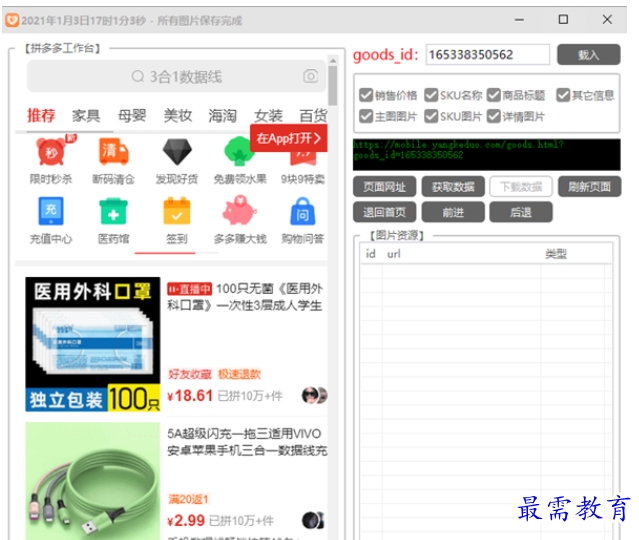The image size is (639, 540).
Task: Click buyer avatars beside ¥18.61 listing
Action: [315, 395]
